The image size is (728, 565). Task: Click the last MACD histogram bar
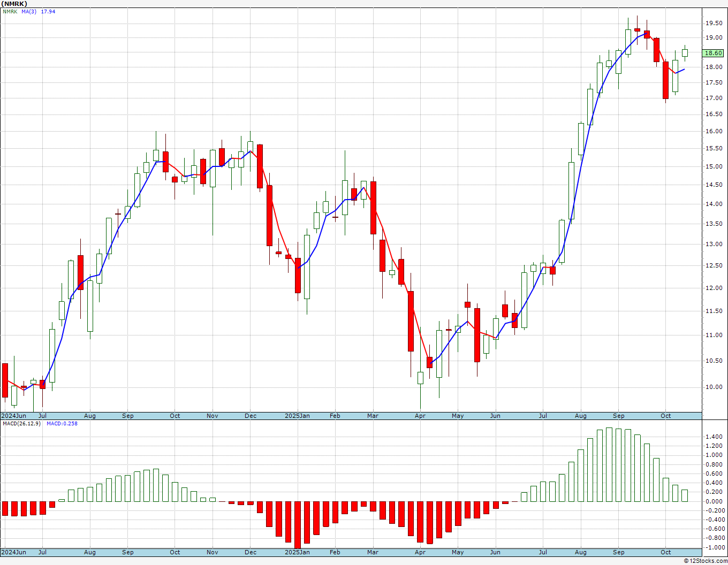(x=685, y=495)
